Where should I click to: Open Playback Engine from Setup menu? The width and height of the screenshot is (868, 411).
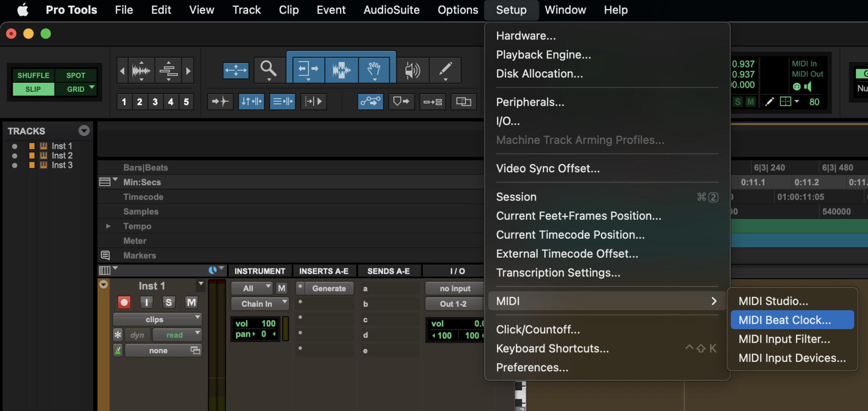coord(543,55)
